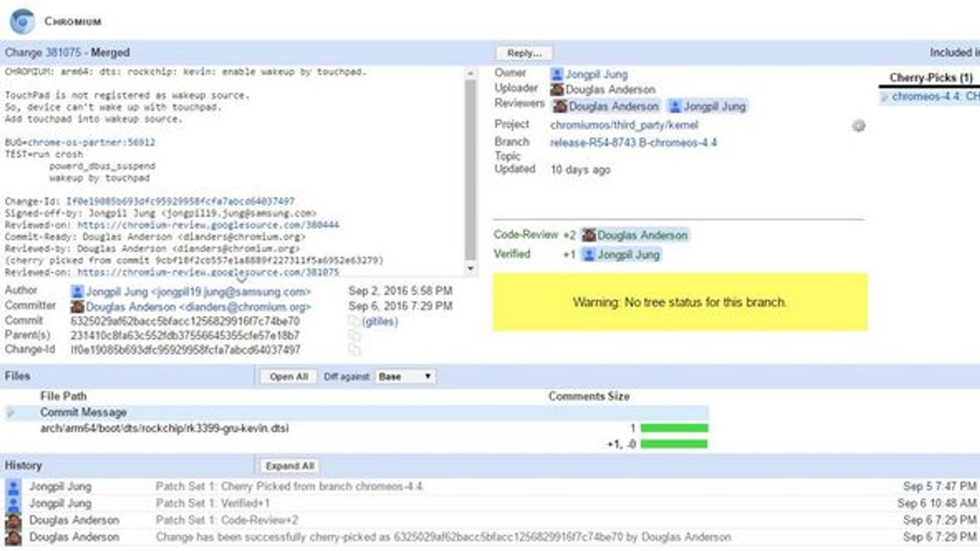This screenshot has width=980, height=551.
Task: Click the row pointer arrow beside Commit Message
Action: (x=10, y=413)
